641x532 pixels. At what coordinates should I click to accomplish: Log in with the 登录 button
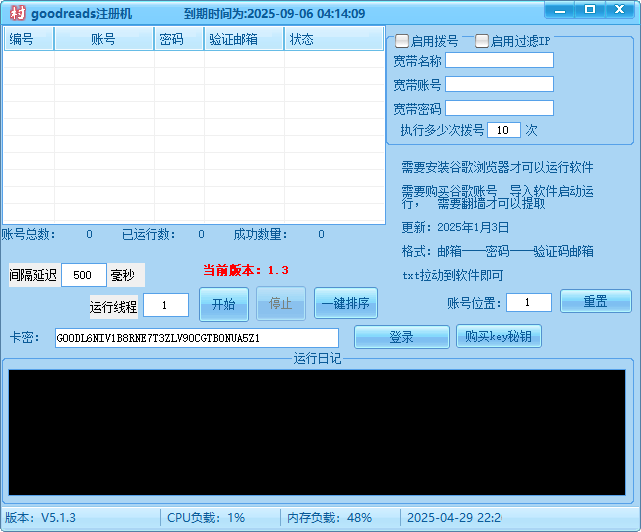pyautogui.click(x=401, y=337)
